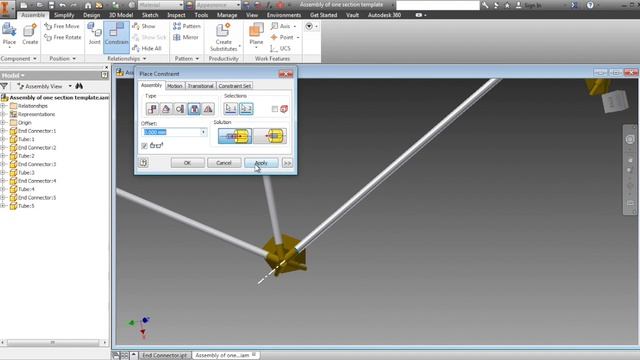Click the browser horizontal scrollbar
The image size is (640, 360).
(53, 342)
